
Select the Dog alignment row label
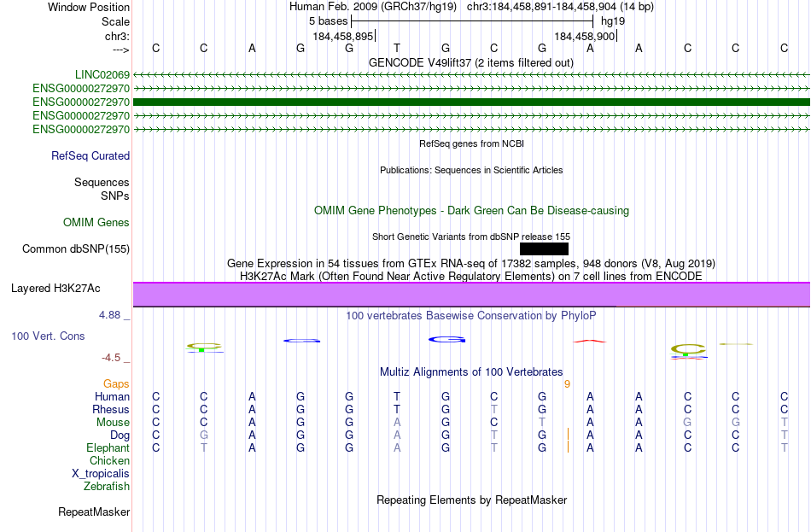[x=120, y=436]
